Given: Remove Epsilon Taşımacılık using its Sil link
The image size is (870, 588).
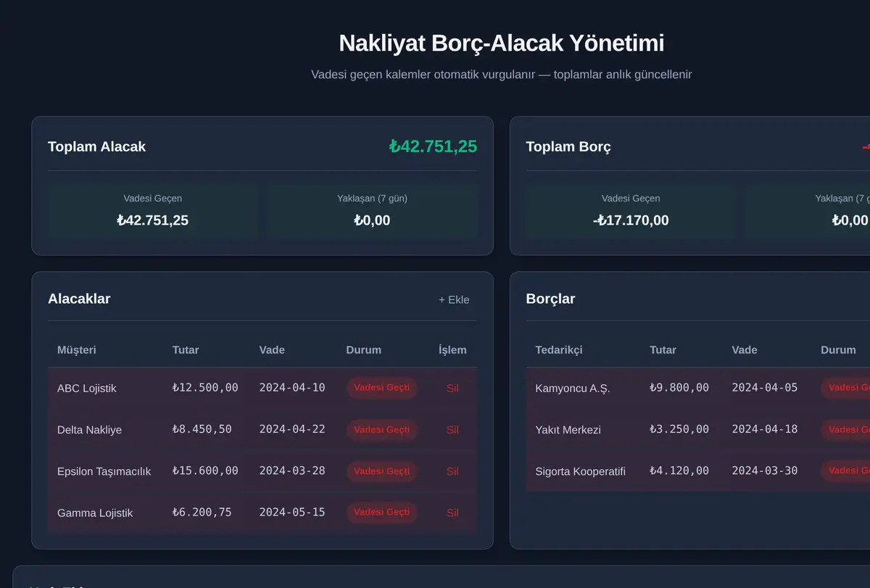Looking at the screenshot, I should (452, 471).
